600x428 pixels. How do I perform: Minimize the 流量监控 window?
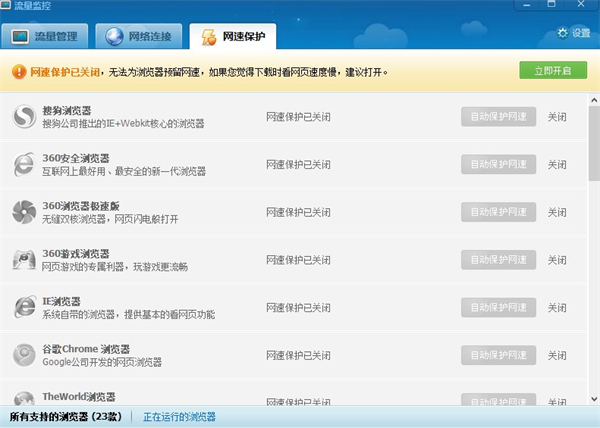pos(527,5)
